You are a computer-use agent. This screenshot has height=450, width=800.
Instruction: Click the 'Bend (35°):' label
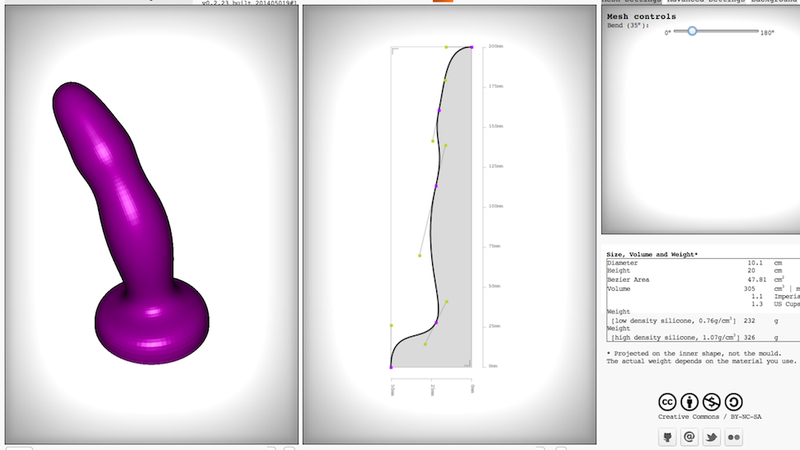pos(628,25)
